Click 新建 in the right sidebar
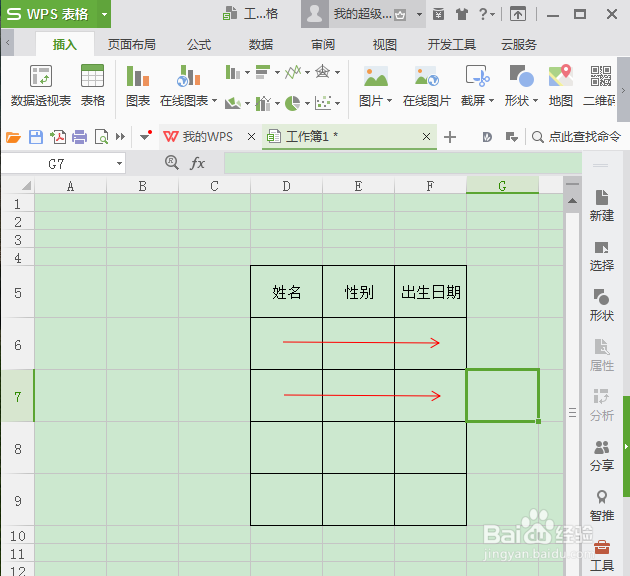630x576 pixels. coord(601,206)
